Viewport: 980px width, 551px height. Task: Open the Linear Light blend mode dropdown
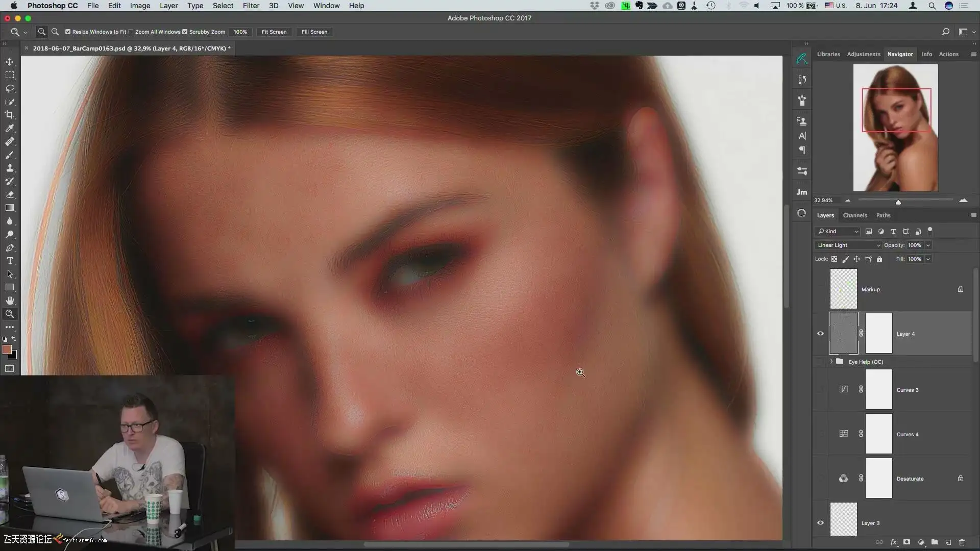(848, 245)
